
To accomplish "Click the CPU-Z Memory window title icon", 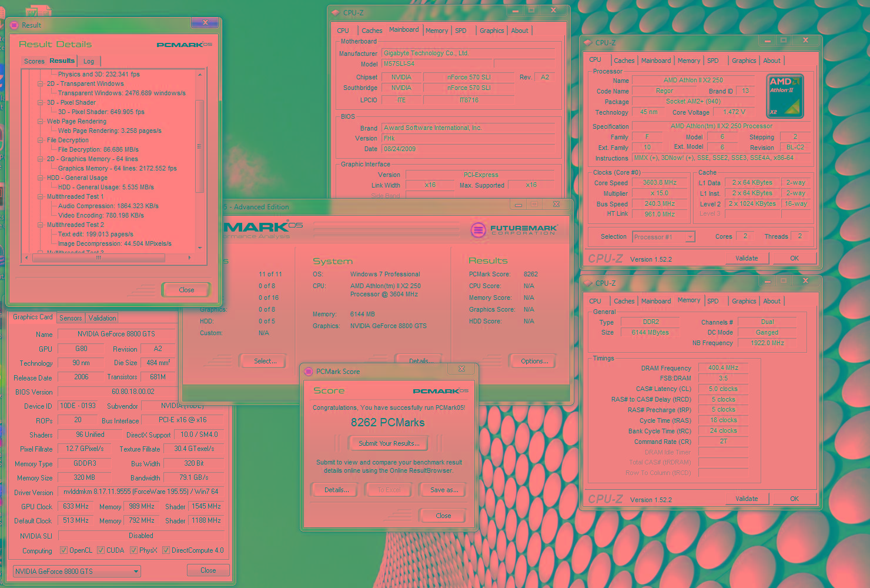I will [x=587, y=283].
